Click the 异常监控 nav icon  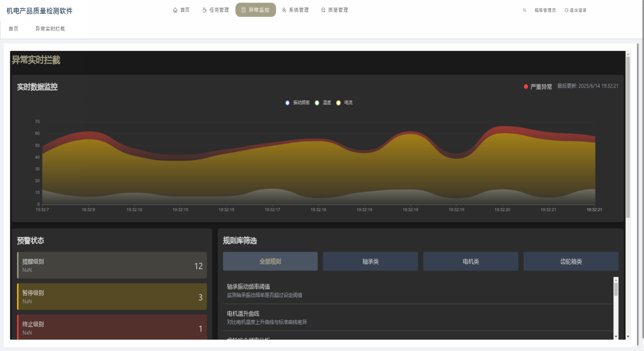[x=243, y=10]
